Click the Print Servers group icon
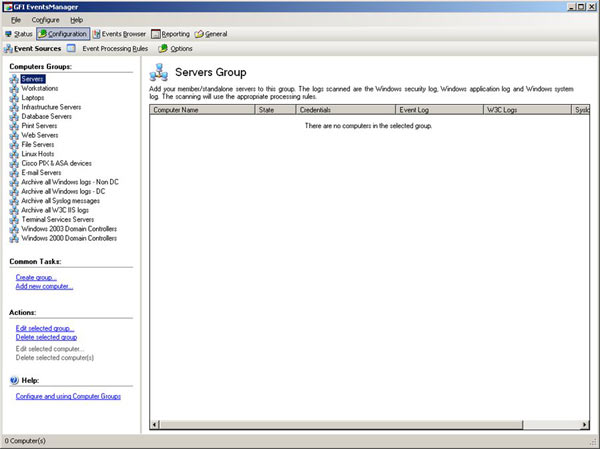Image resolution: width=600 pixels, height=449 pixels. pyautogui.click(x=14, y=126)
